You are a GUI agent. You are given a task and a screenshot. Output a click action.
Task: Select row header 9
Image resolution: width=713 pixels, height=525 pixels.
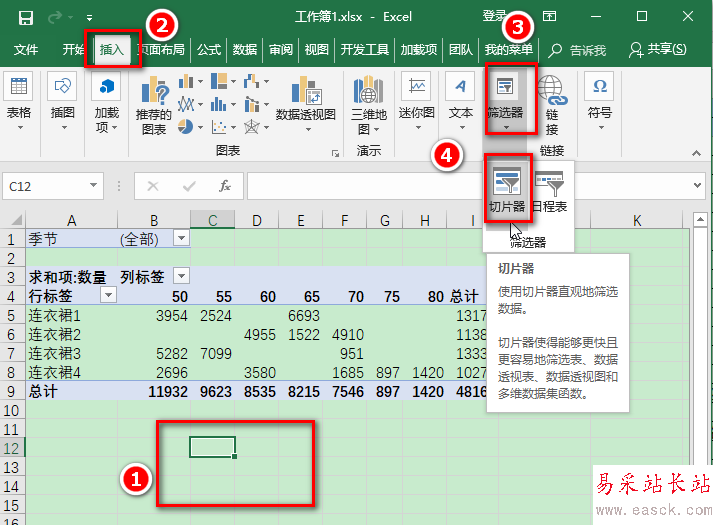pos(11,391)
